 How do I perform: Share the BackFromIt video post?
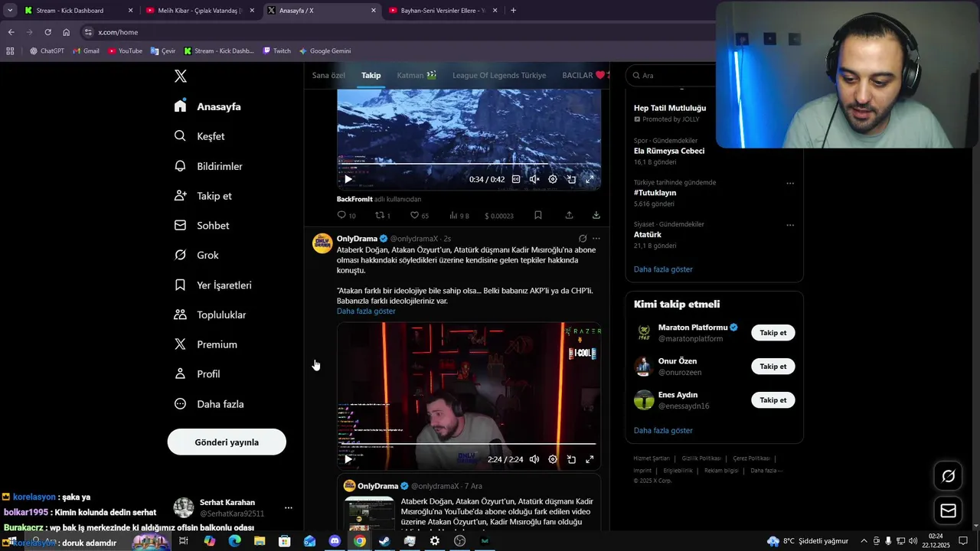[569, 216]
